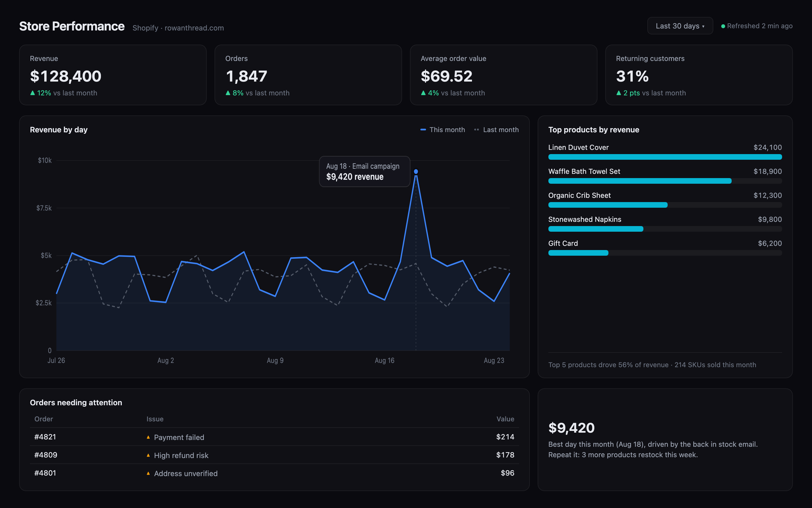This screenshot has width=812, height=508.
Task: Open order #4821
Action: pyautogui.click(x=45, y=437)
